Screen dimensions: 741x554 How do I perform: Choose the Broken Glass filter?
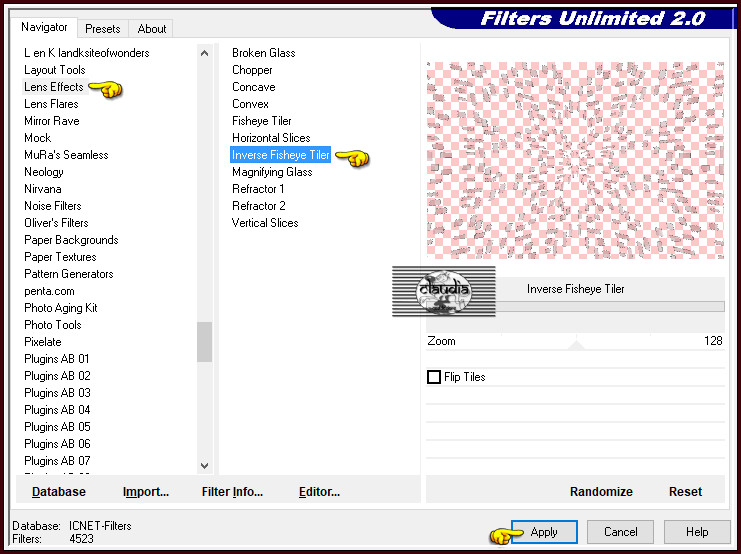[x=263, y=53]
